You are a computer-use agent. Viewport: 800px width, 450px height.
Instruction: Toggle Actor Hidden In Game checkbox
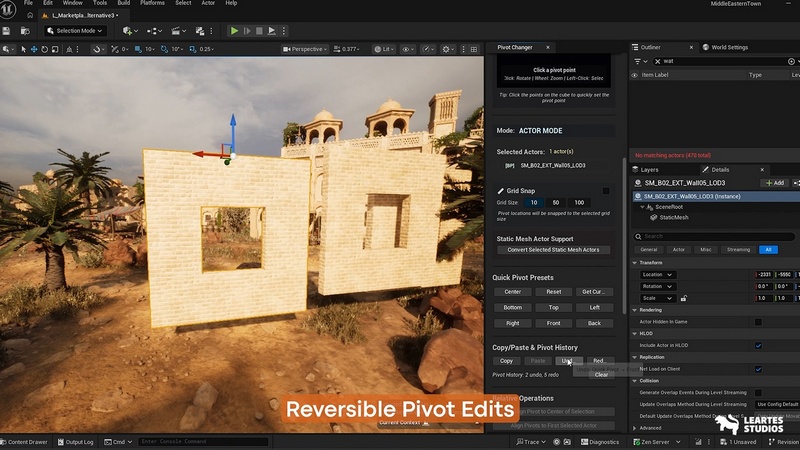(758, 322)
